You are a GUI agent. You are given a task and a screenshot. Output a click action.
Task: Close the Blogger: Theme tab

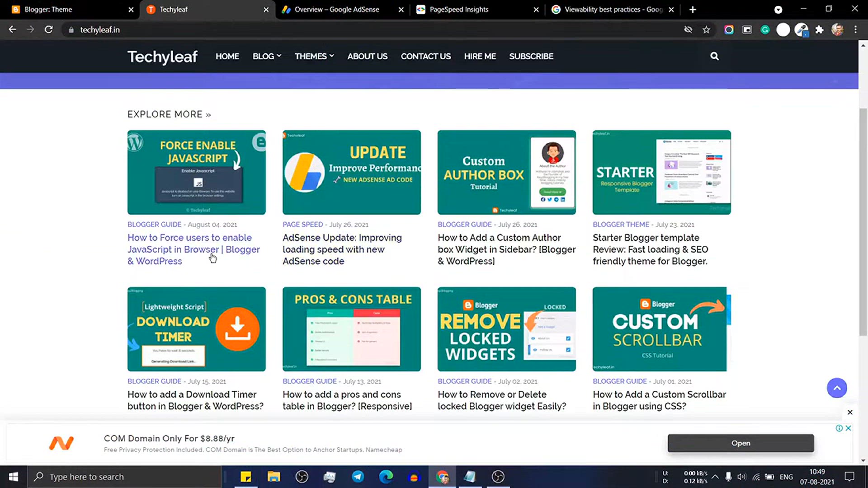click(131, 9)
